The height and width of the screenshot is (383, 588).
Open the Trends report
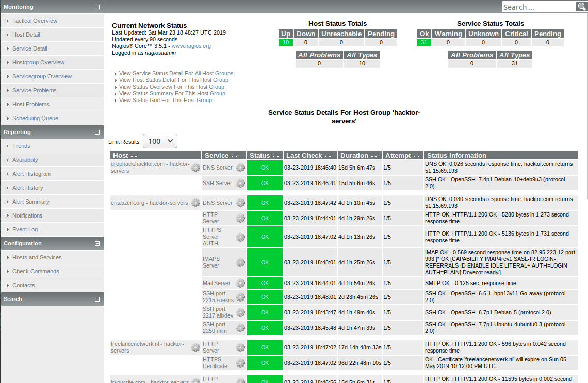pyautogui.click(x=21, y=146)
